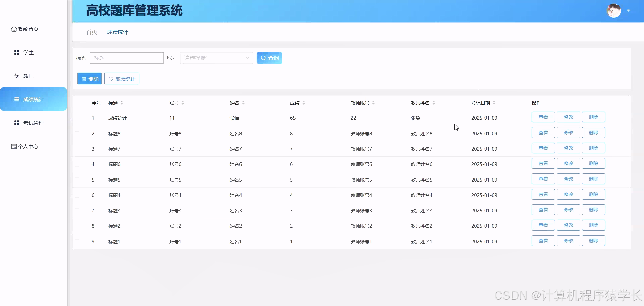This screenshot has width=644, height=306.
Task: Open 系统首页 in the sidebar
Action: [28, 29]
